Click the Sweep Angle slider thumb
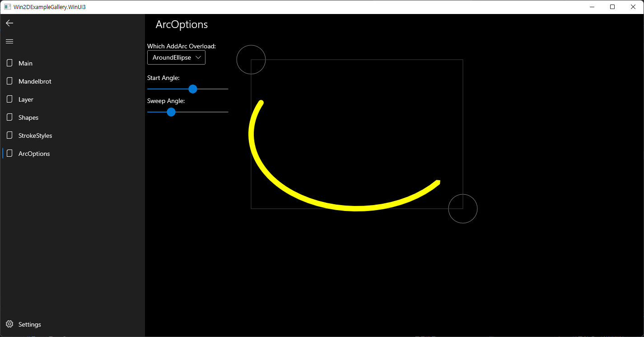The image size is (644, 337). (171, 112)
